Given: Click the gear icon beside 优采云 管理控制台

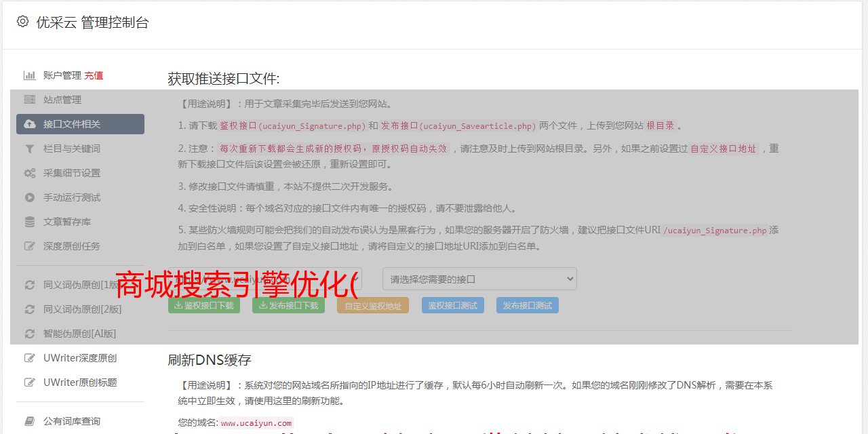Looking at the screenshot, I should (x=23, y=22).
